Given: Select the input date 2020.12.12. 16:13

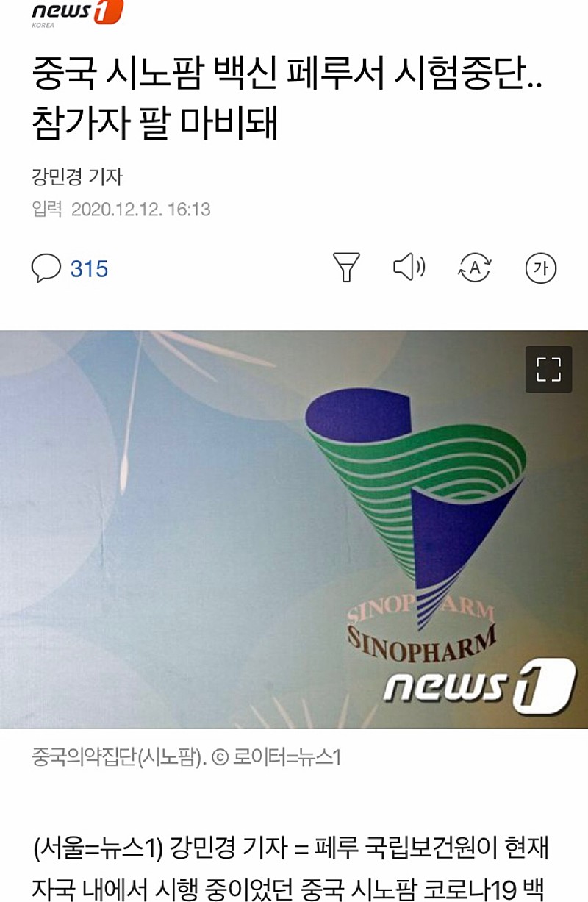Looking at the screenshot, I should [140, 210].
